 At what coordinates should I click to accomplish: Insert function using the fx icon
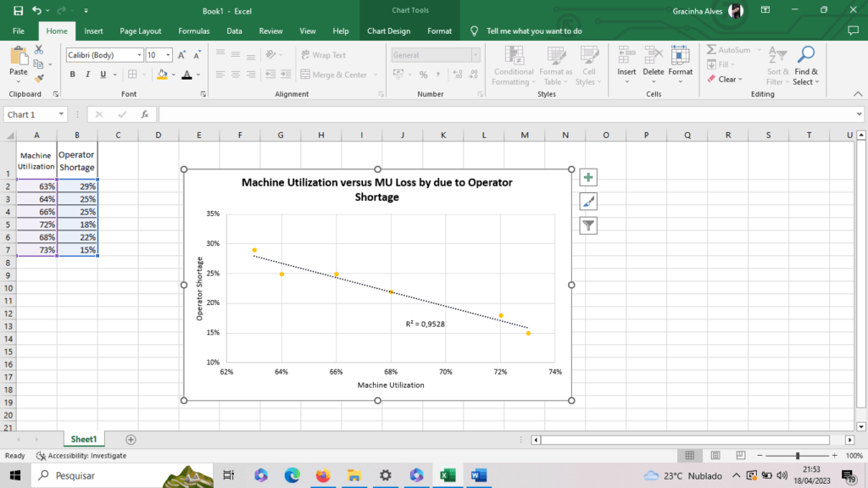145,114
